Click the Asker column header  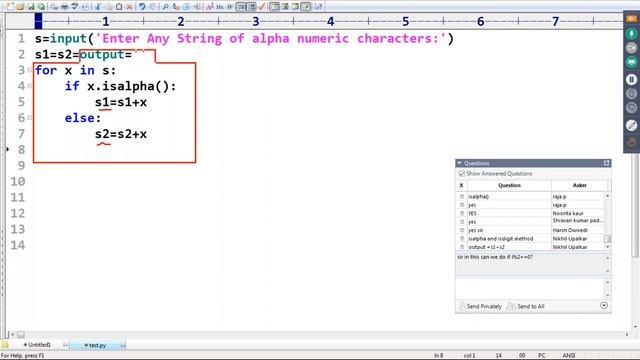click(580, 185)
